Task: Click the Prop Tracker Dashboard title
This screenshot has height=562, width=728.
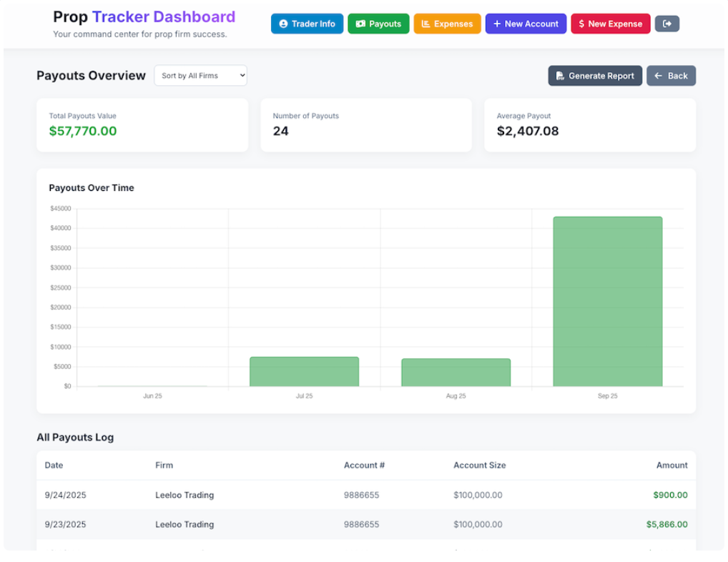Action: pos(144,16)
